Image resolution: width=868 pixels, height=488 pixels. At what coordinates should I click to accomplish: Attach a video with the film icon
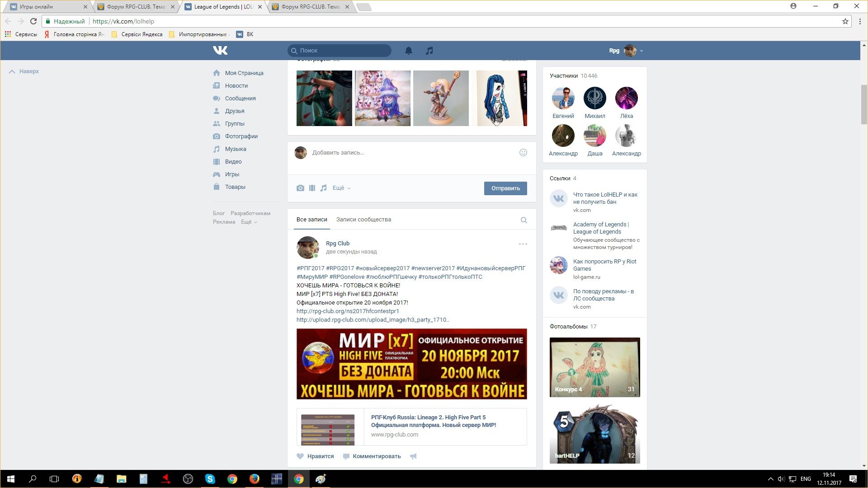click(x=312, y=188)
